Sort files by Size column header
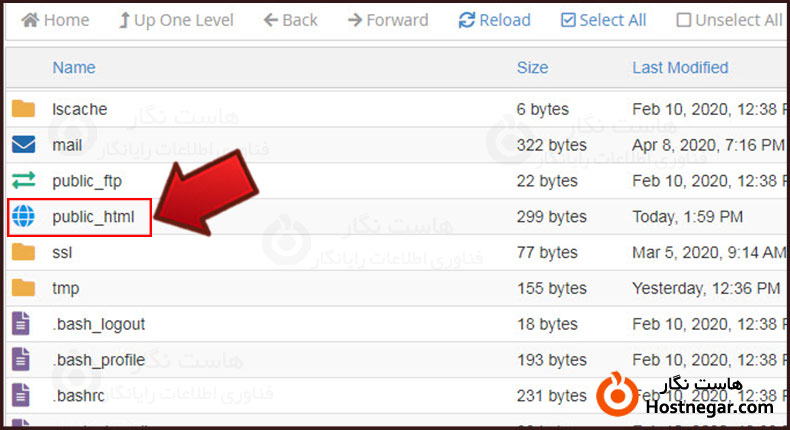The image size is (790, 430). click(x=533, y=68)
